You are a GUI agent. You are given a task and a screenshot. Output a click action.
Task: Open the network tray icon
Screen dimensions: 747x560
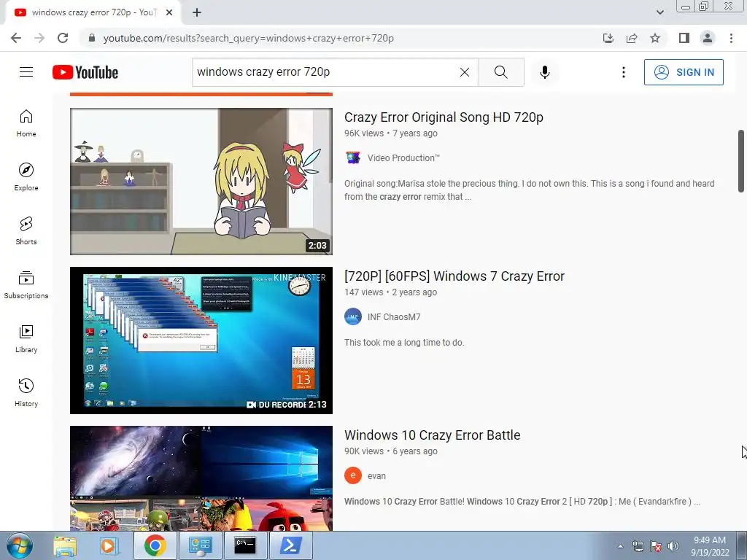click(638, 546)
